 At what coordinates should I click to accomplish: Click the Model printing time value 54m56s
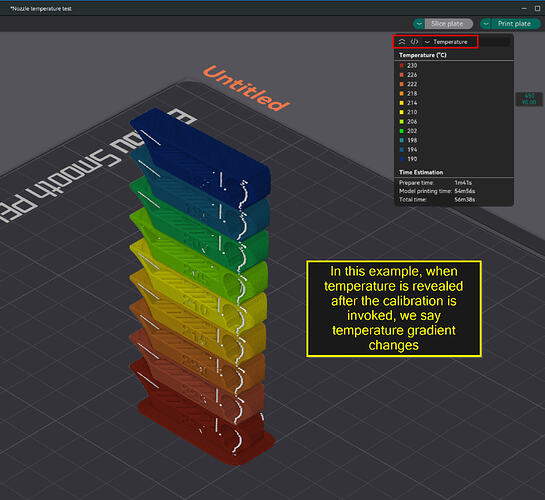(x=465, y=191)
